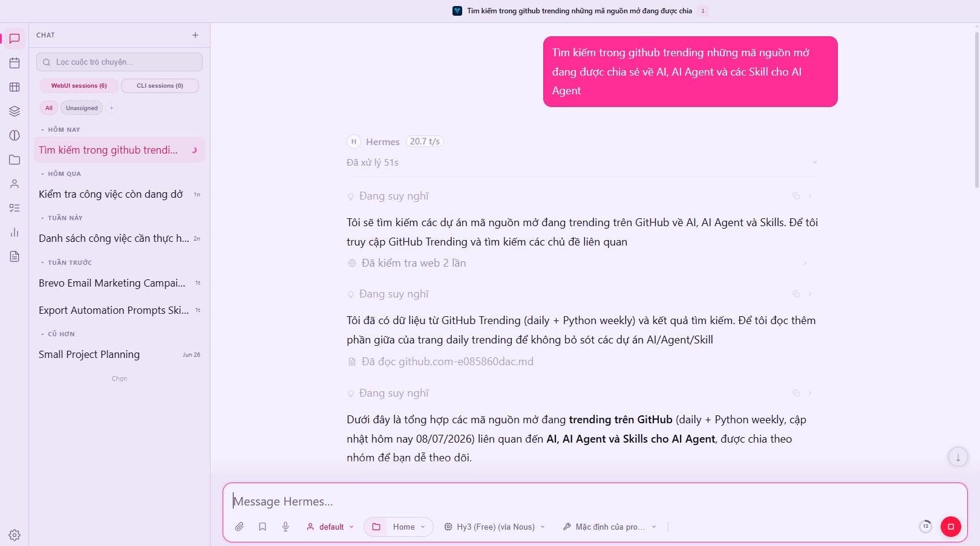Choose the Unassigned filter chip
This screenshot has height=546, width=980.
(82, 108)
